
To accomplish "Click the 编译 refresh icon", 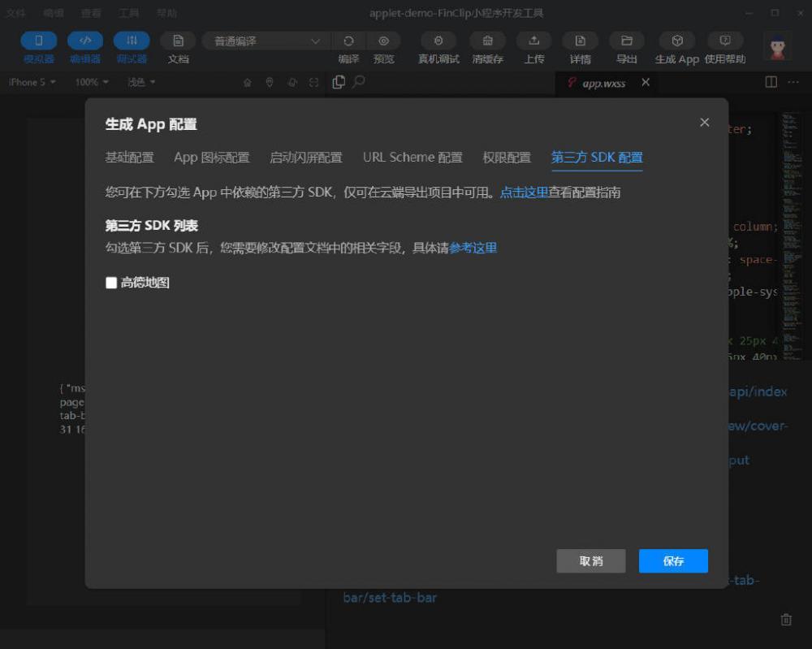I will (348, 41).
